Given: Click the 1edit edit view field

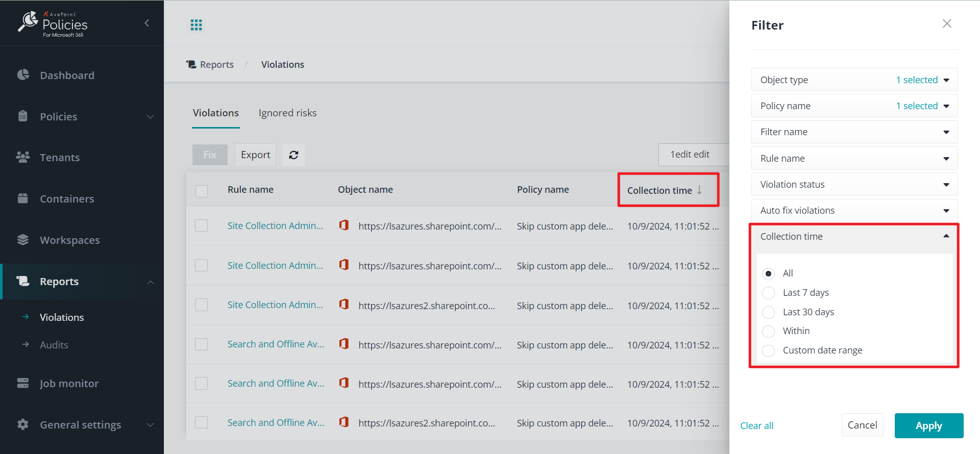Looking at the screenshot, I should pos(694,155).
